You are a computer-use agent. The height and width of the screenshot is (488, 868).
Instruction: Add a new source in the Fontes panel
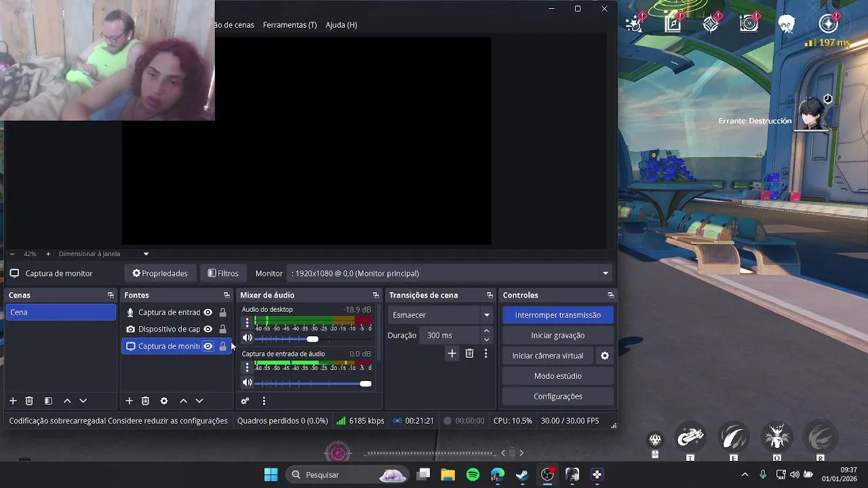point(129,401)
